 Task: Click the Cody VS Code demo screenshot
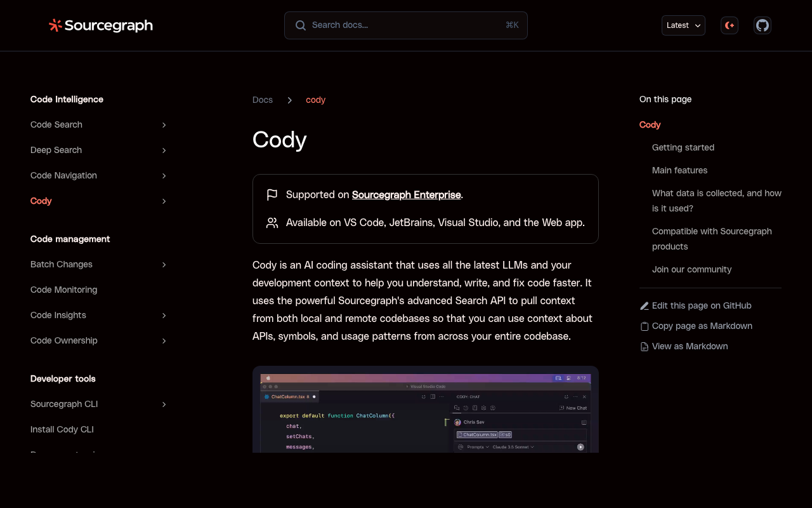pyautogui.click(x=425, y=410)
